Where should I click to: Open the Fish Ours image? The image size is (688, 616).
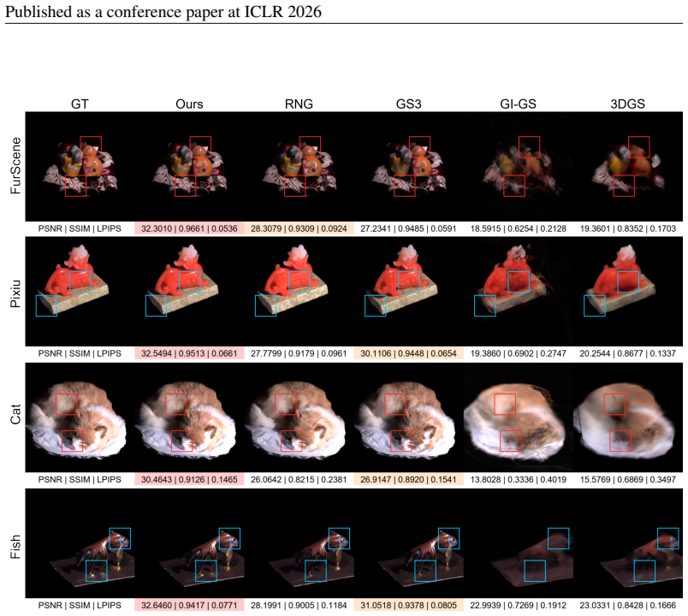[x=190, y=543]
